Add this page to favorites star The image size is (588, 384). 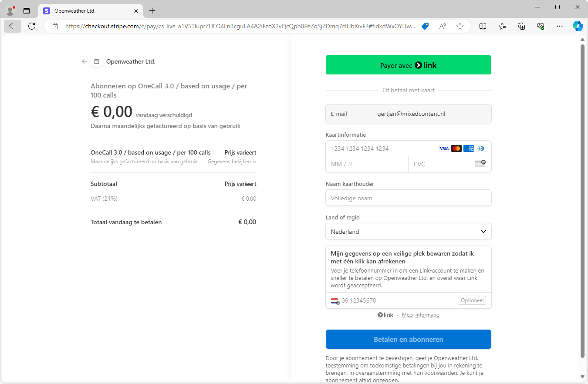point(460,26)
